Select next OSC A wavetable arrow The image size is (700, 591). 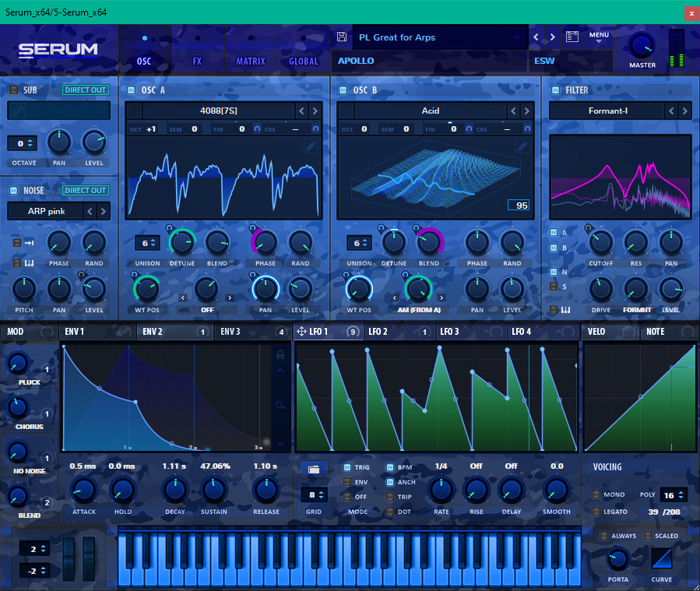[315, 111]
